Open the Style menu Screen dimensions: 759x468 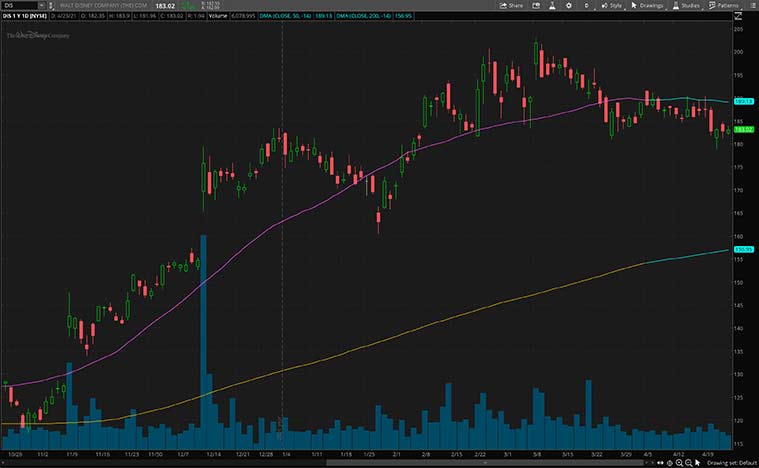tap(611, 5)
